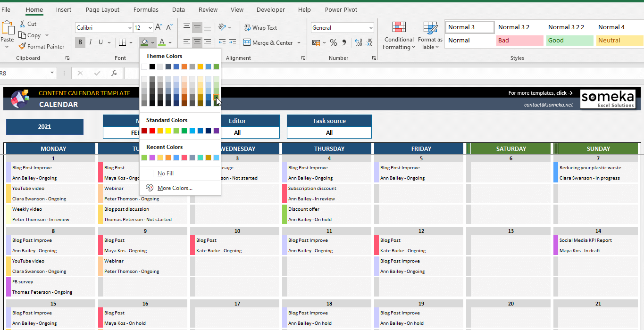
Task: Apply the Good cell style
Action: [570, 41]
